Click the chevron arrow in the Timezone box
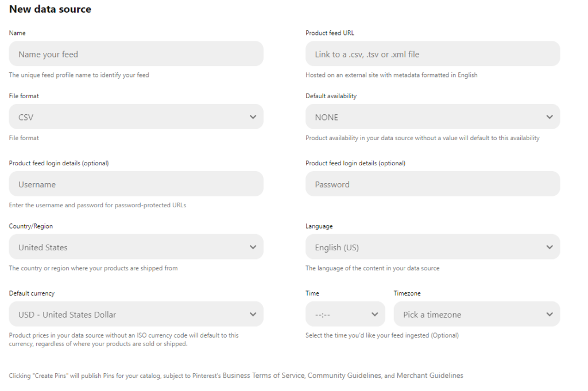This screenshot has height=391, width=588. [550, 315]
